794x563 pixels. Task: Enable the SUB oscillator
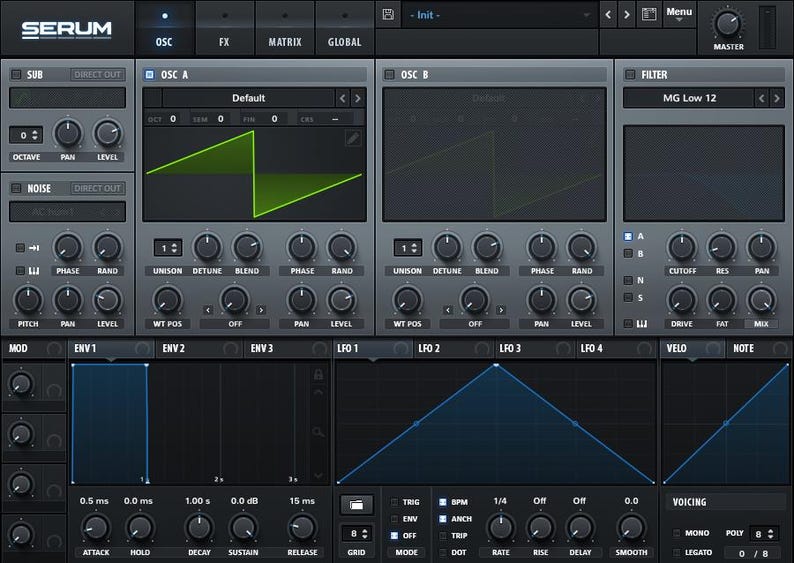click(16, 74)
